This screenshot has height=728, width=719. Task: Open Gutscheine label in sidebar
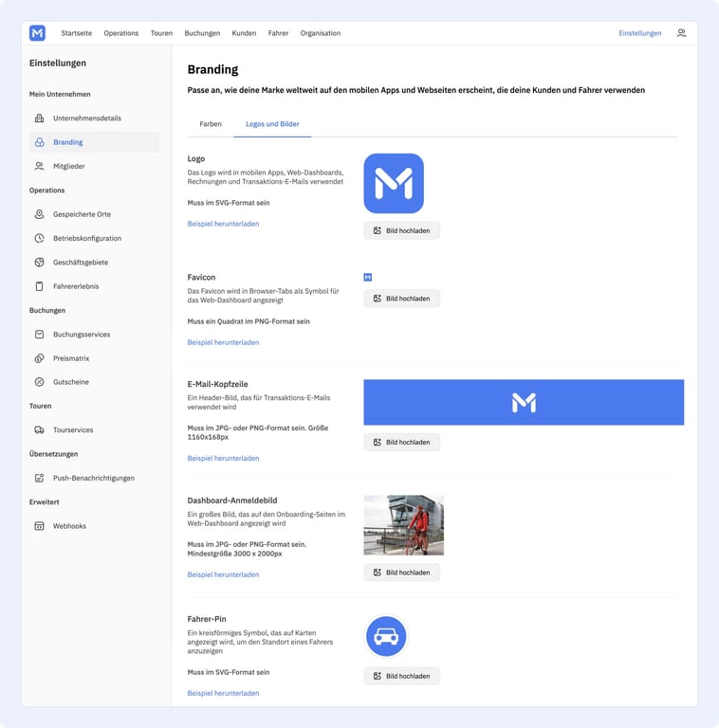tap(70, 382)
